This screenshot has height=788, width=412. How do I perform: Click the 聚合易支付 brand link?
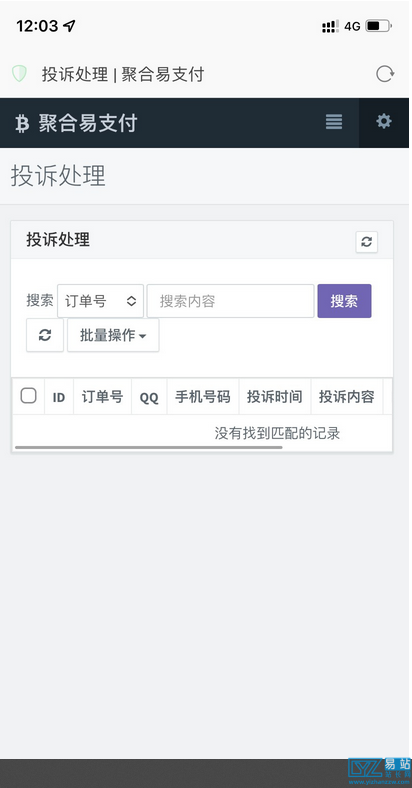[x=88, y=123]
